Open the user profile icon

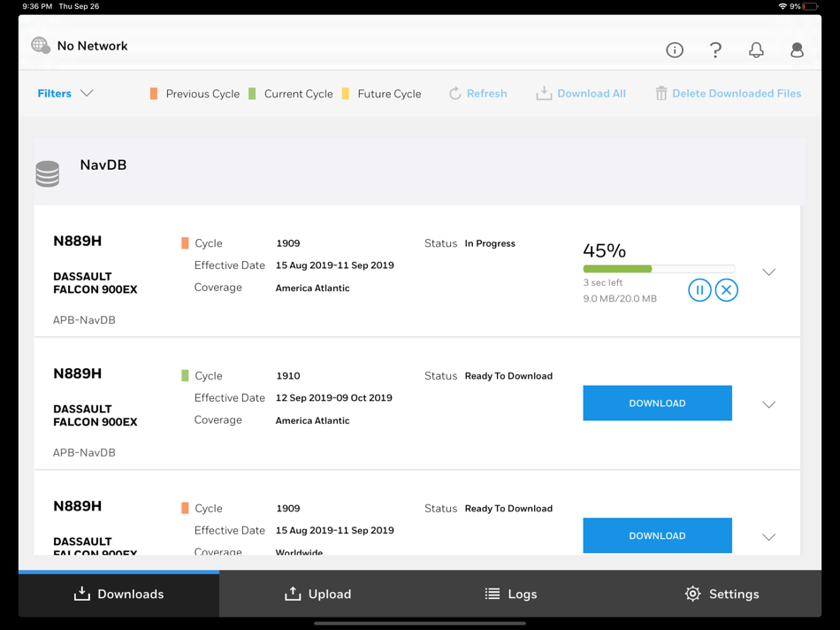pos(797,50)
